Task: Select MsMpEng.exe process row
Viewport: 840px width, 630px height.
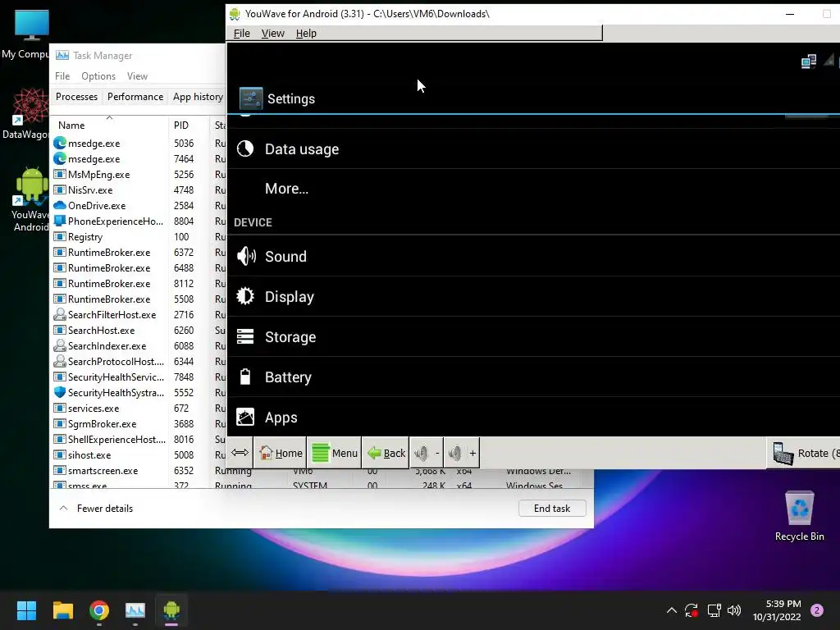Action: coord(139,175)
